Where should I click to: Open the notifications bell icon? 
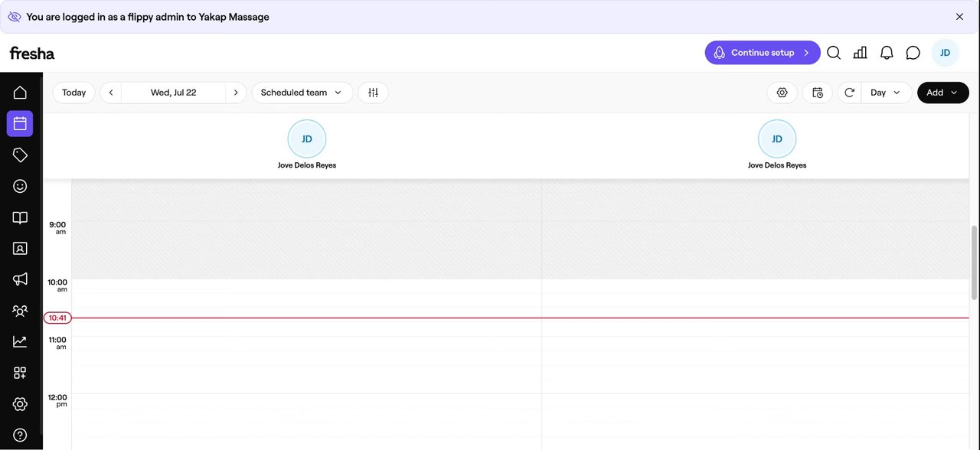coord(887,53)
